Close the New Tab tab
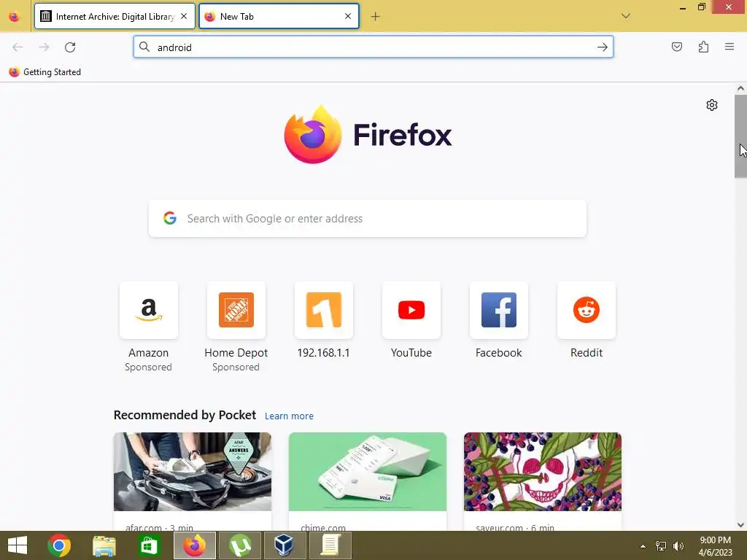The height and width of the screenshot is (560, 747). pos(348,16)
